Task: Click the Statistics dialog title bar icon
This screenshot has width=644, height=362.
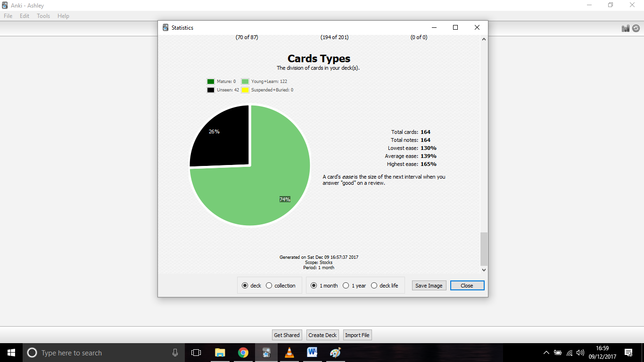Action: pyautogui.click(x=165, y=28)
